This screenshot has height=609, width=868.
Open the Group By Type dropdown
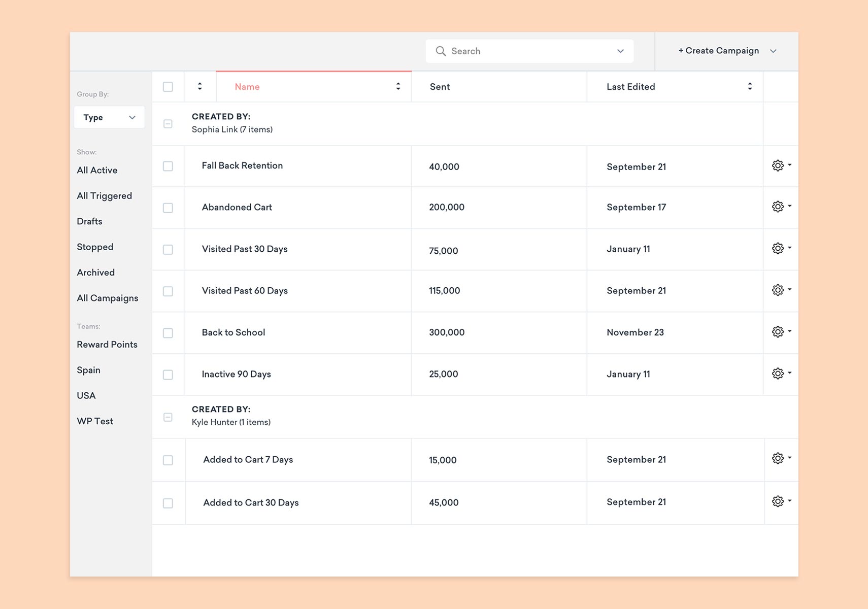pos(109,117)
